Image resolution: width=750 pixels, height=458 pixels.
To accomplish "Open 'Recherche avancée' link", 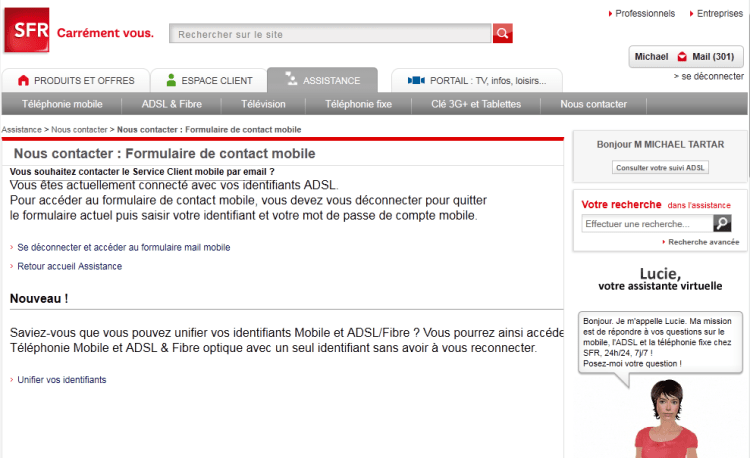I will [704, 242].
